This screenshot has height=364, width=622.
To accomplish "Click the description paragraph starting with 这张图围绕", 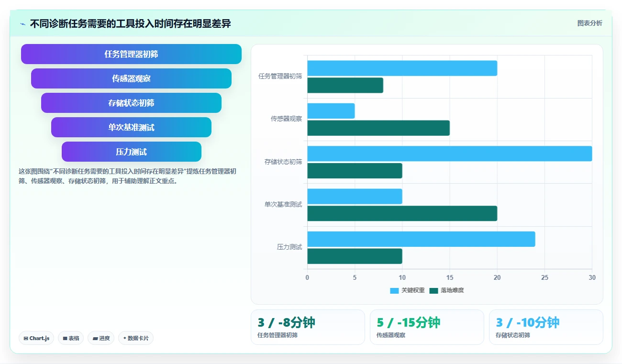I will [x=127, y=176].
